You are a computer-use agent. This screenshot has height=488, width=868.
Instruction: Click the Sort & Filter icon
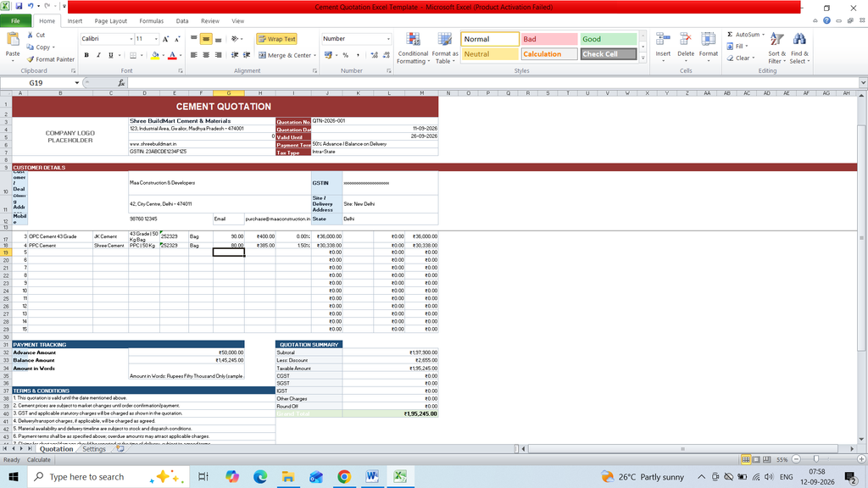click(776, 40)
